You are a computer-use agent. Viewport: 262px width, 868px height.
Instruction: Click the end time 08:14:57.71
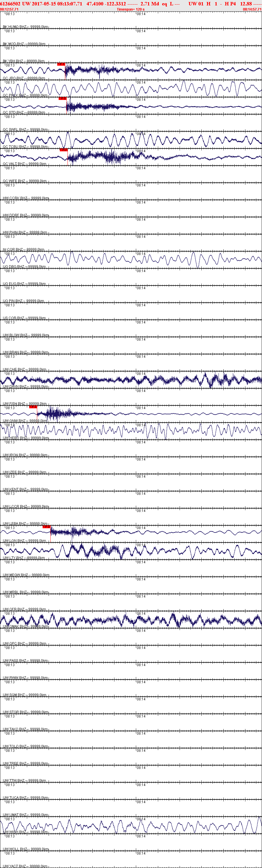(x=252, y=9)
